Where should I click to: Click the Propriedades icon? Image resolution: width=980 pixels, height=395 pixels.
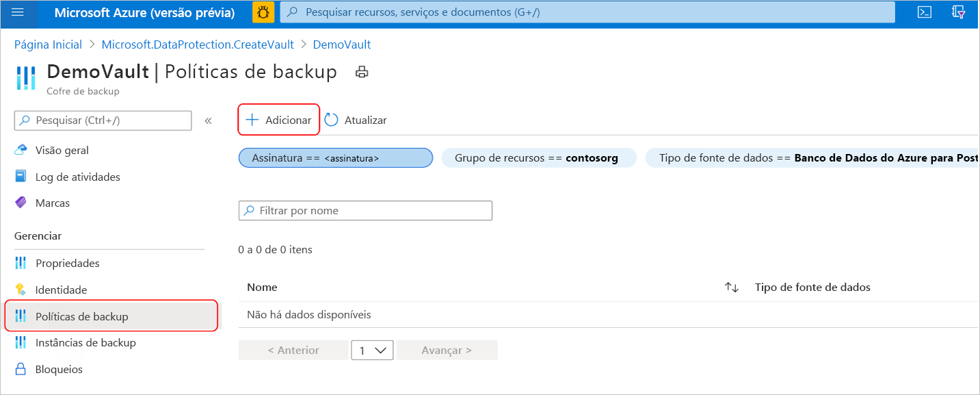pyautogui.click(x=21, y=264)
